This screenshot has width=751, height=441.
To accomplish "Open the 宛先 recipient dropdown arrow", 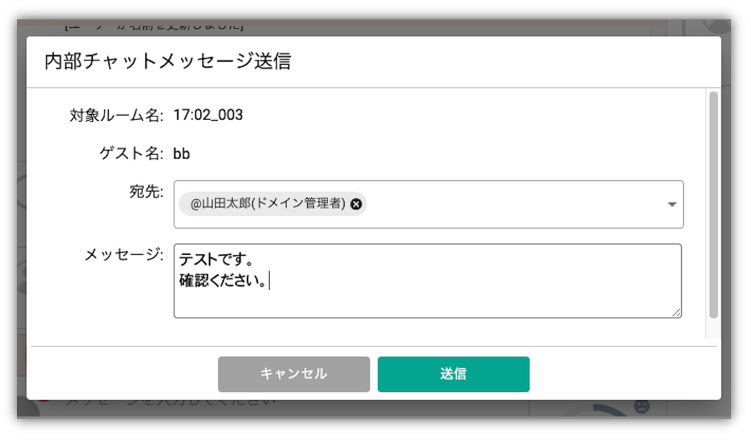I will click(x=672, y=204).
